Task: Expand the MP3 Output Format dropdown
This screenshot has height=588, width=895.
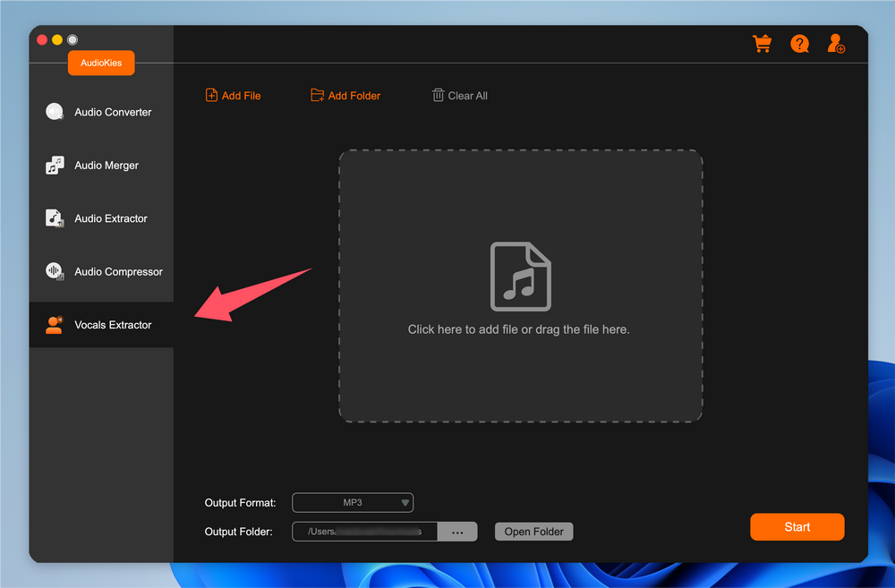Action: [x=353, y=503]
